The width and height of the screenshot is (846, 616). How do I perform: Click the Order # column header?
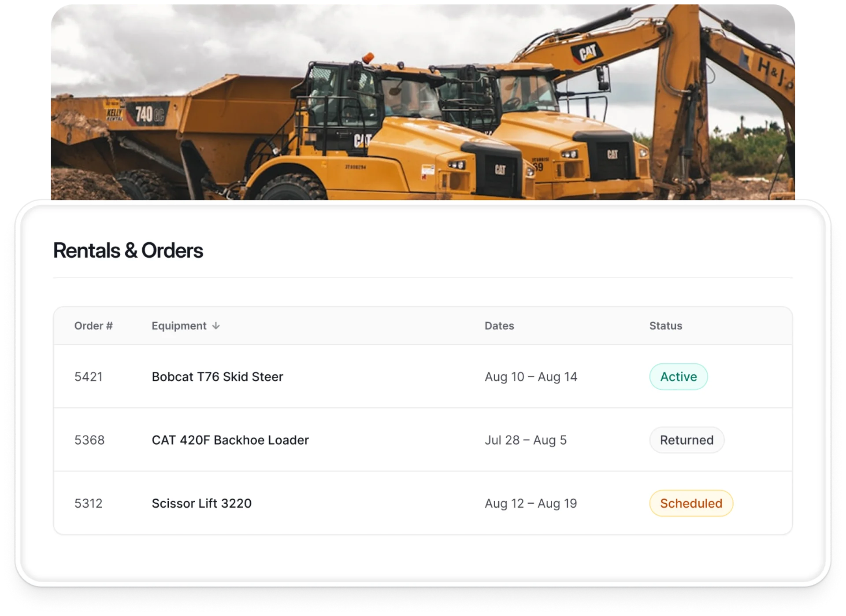coord(93,326)
